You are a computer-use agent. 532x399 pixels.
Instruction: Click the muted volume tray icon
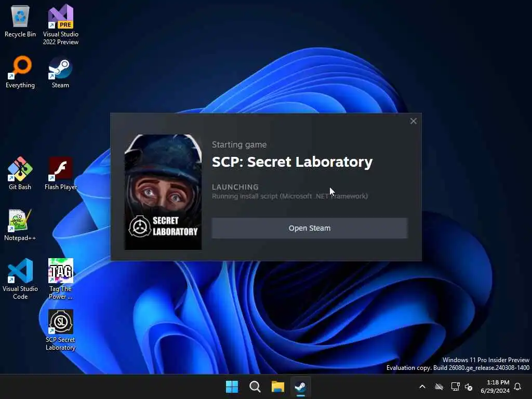[x=469, y=387]
